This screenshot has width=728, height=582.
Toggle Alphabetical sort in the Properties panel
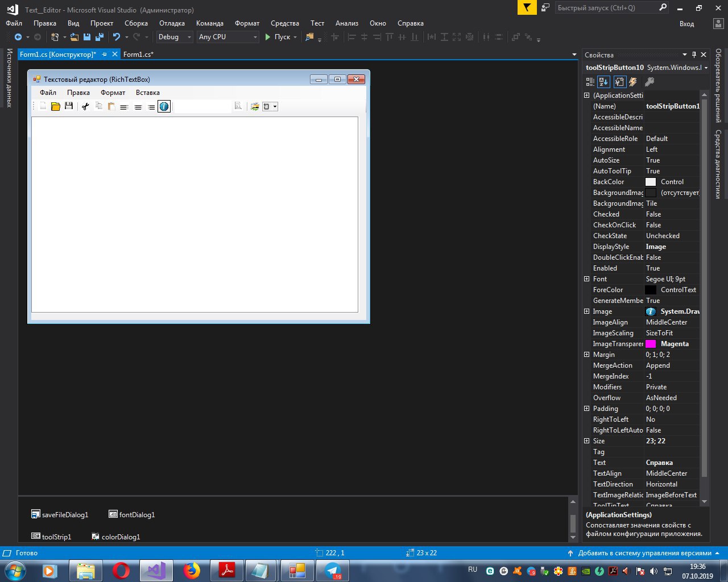(603, 82)
